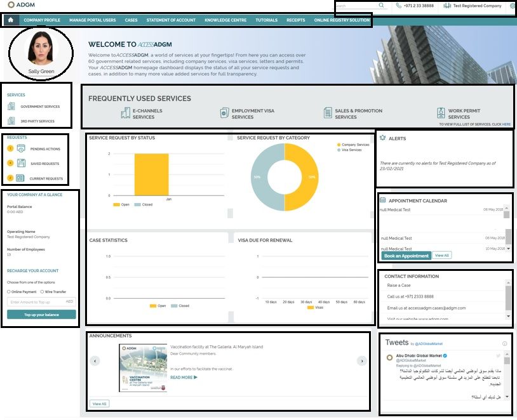Open the Pending Actions icon
This screenshot has width=517, height=420.
21,148
